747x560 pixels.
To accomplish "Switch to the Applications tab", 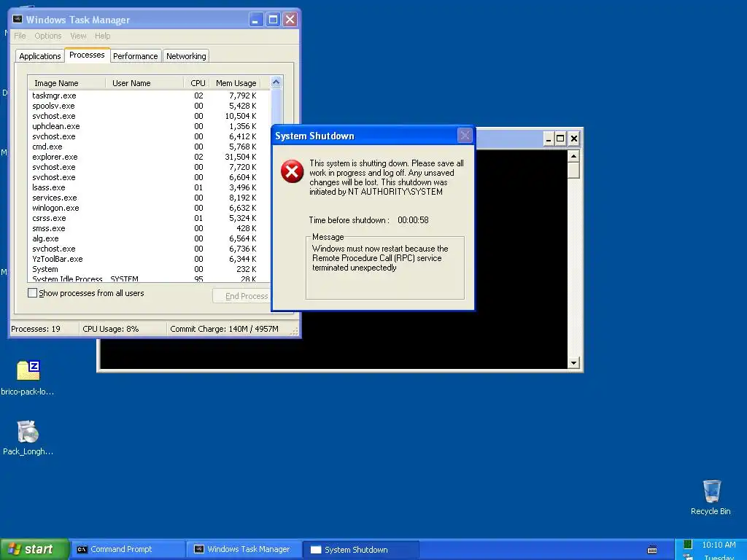I will coord(40,56).
